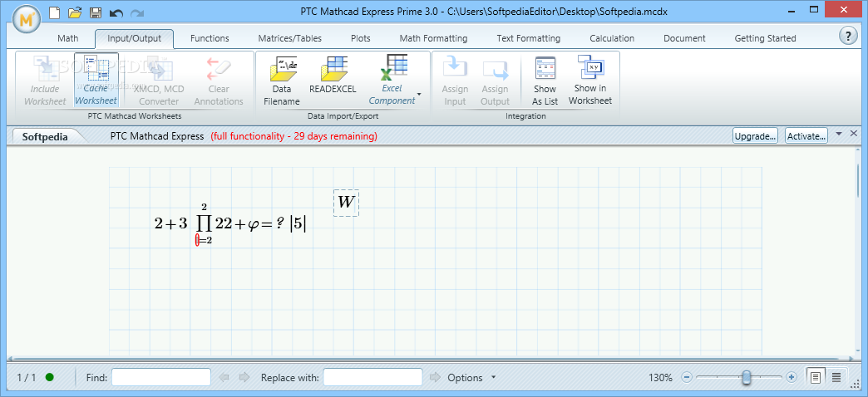This screenshot has height=397, width=868.
Task: Open the Matrices/Tables ribbon tab
Action: tap(289, 38)
